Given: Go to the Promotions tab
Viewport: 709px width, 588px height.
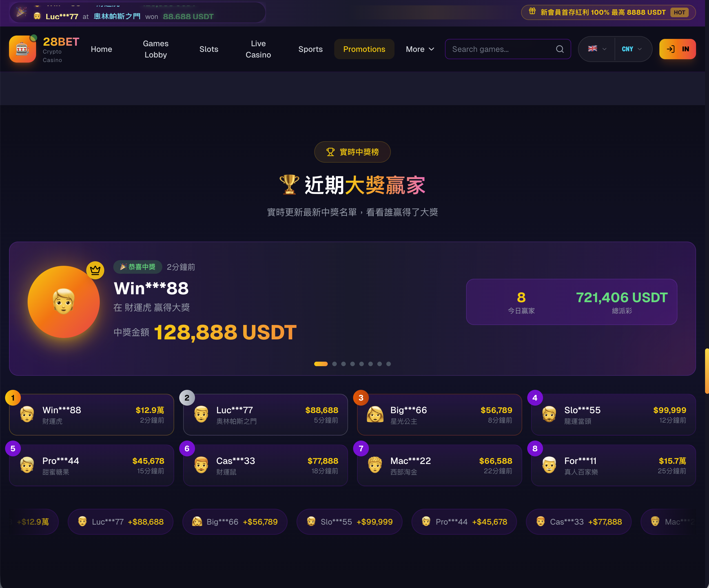Looking at the screenshot, I should click(364, 49).
